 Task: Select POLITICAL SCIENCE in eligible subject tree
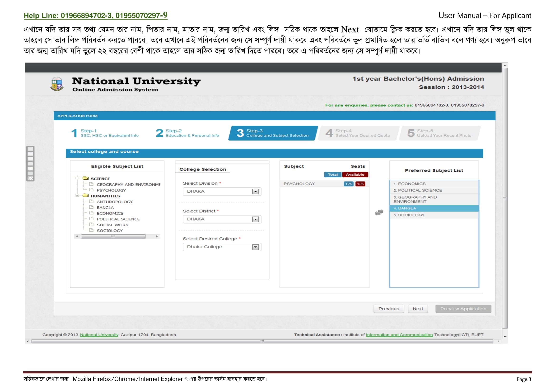tap(118, 219)
